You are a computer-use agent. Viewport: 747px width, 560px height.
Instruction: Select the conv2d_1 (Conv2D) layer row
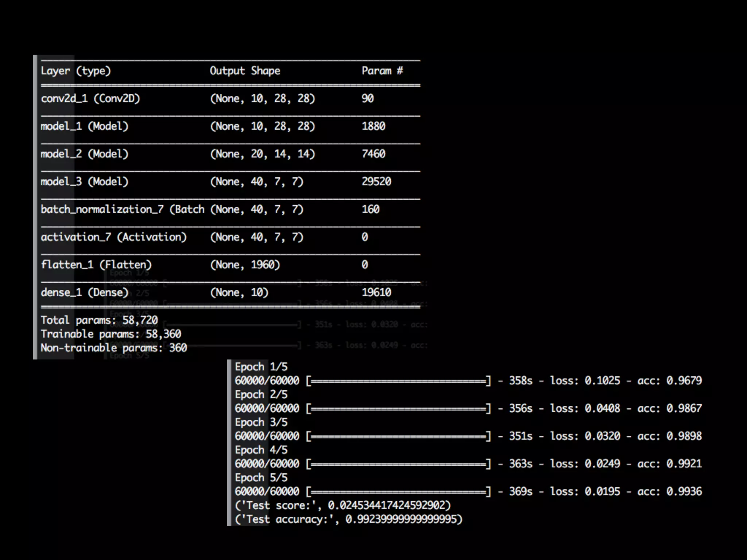coord(90,98)
